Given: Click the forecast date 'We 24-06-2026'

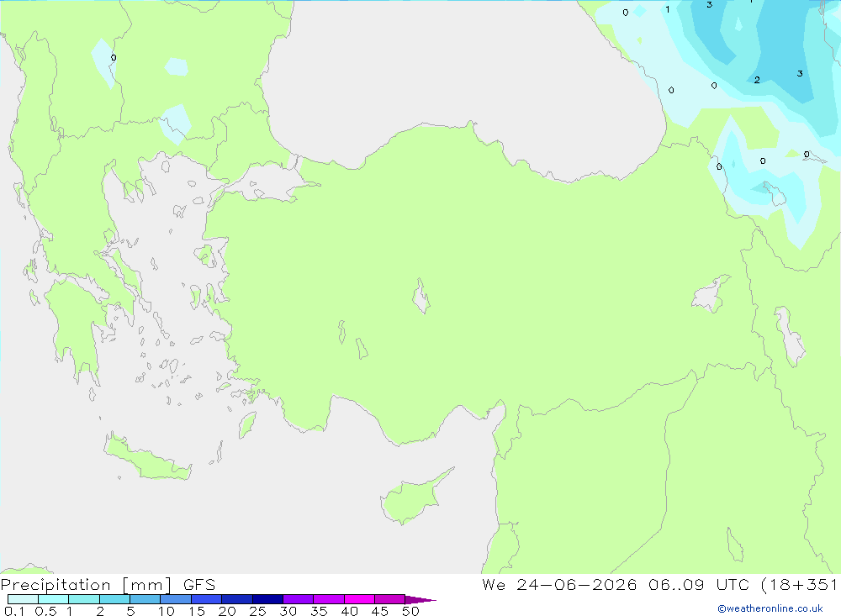Looking at the screenshot, I should [x=559, y=584].
